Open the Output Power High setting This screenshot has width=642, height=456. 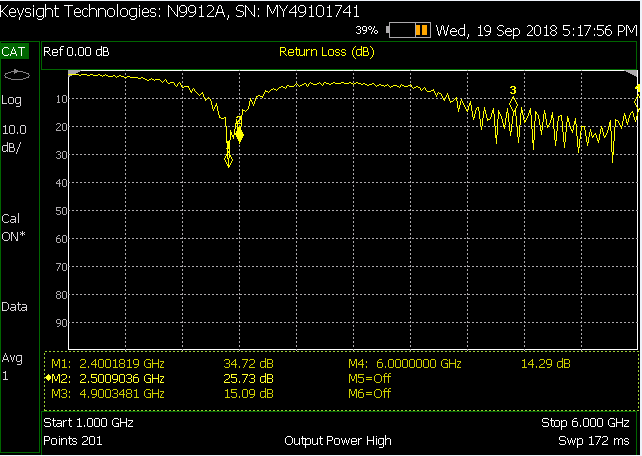(x=337, y=441)
